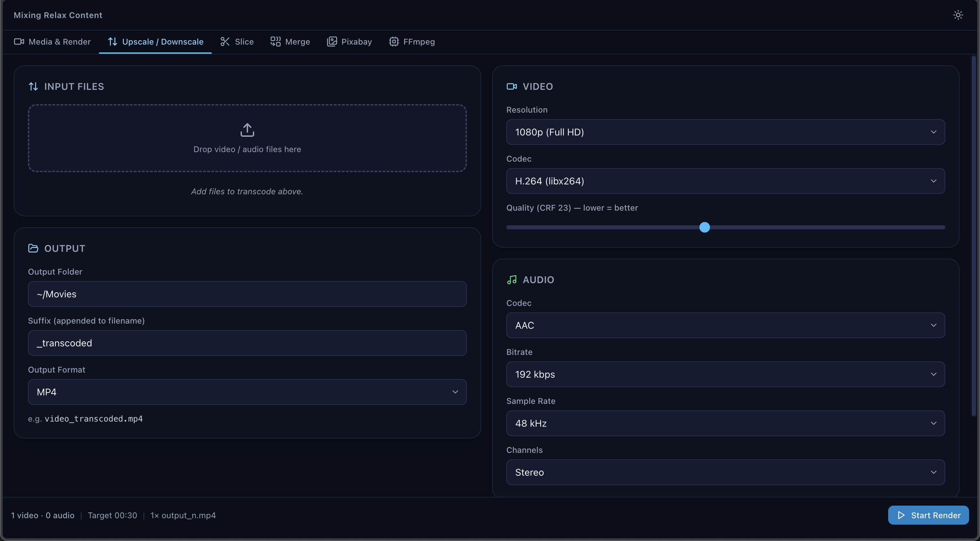Open the Output Format dropdown showing MP4

pyautogui.click(x=247, y=392)
